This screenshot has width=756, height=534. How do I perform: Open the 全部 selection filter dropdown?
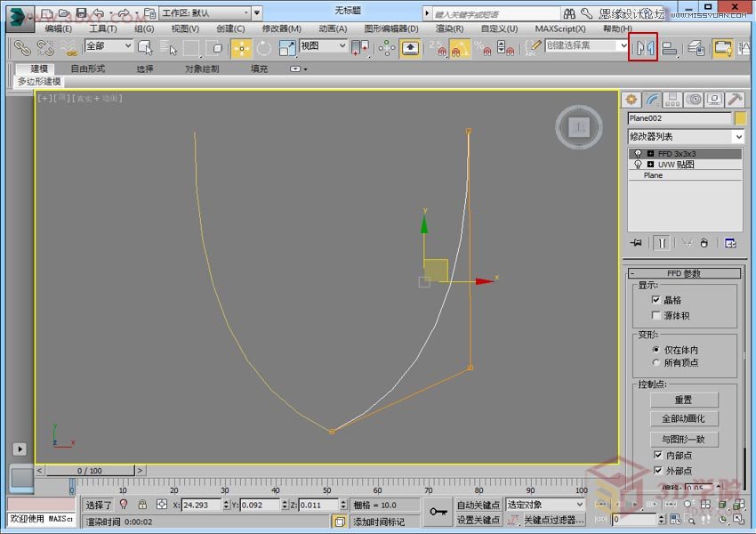click(x=109, y=45)
